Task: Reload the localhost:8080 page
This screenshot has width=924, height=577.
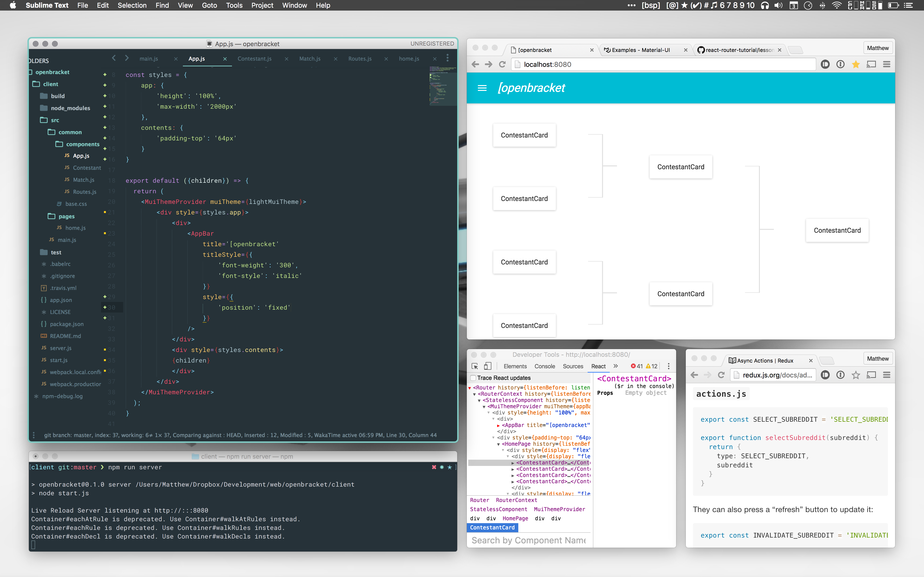Action: coord(502,64)
